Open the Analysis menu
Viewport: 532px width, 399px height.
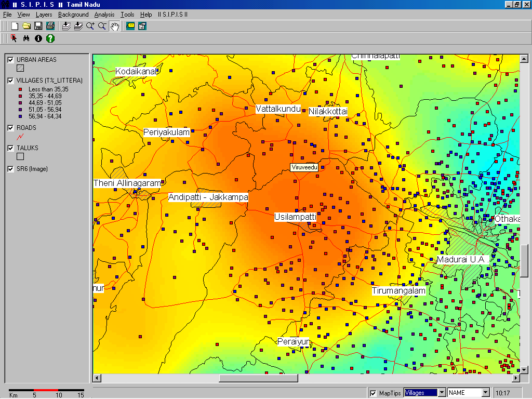tap(104, 15)
